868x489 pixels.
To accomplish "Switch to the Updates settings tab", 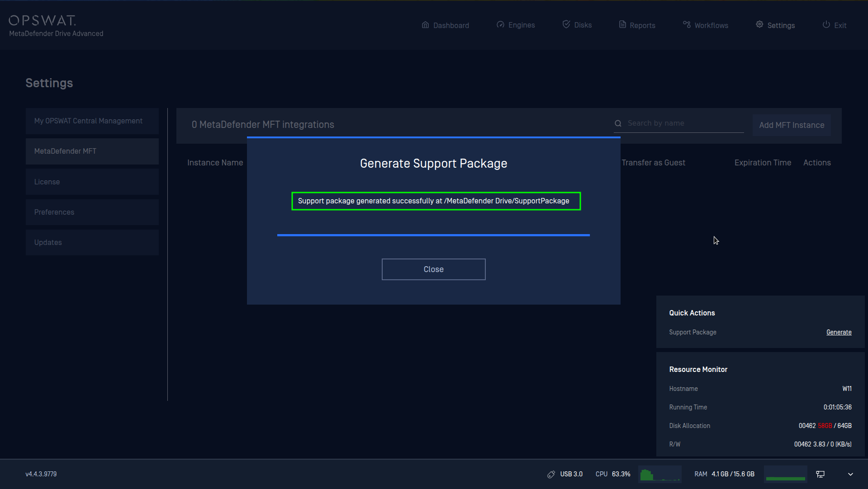I will (x=92, y=242).
